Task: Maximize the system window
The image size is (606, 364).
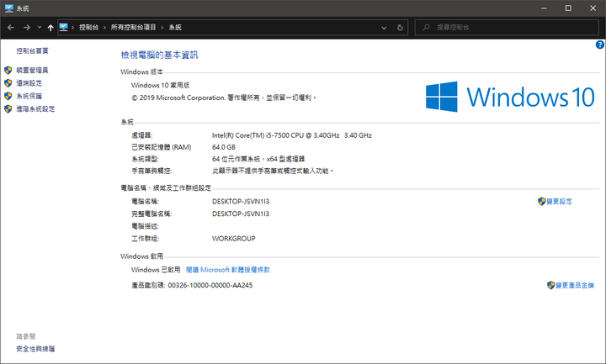Action: point(568,8)
